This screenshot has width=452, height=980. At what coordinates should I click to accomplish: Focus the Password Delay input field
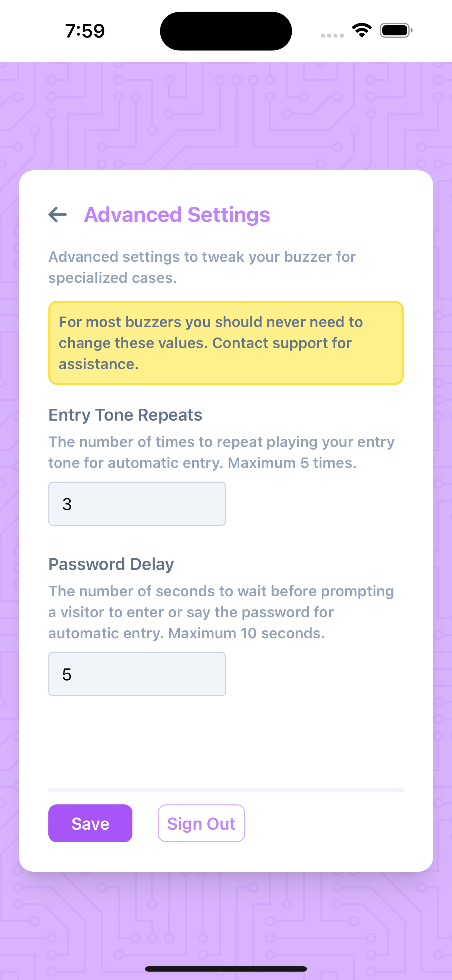click(137, 674)
